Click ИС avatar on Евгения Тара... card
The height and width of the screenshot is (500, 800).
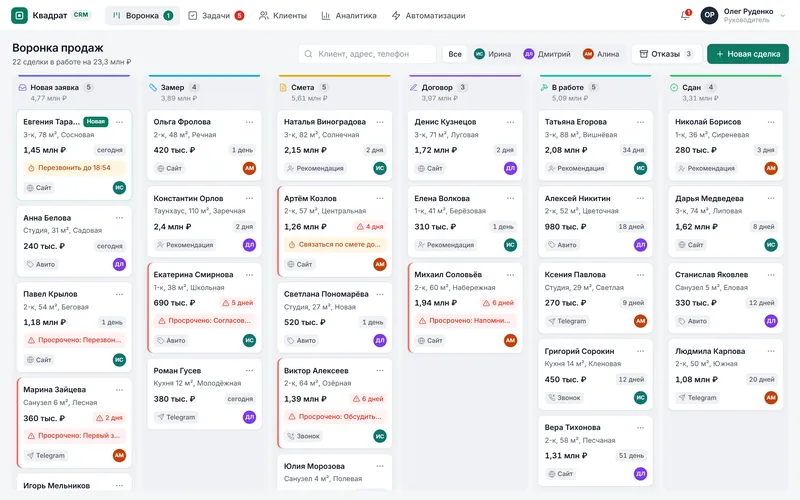pyautogui.click(x=119, y=188)
